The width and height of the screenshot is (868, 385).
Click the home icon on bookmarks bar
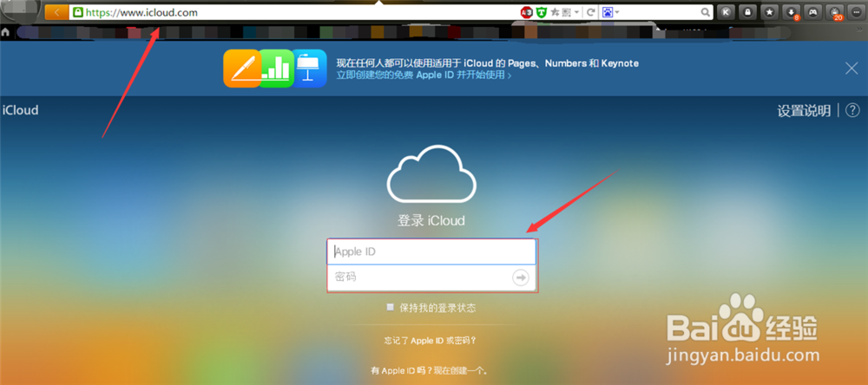5,32
